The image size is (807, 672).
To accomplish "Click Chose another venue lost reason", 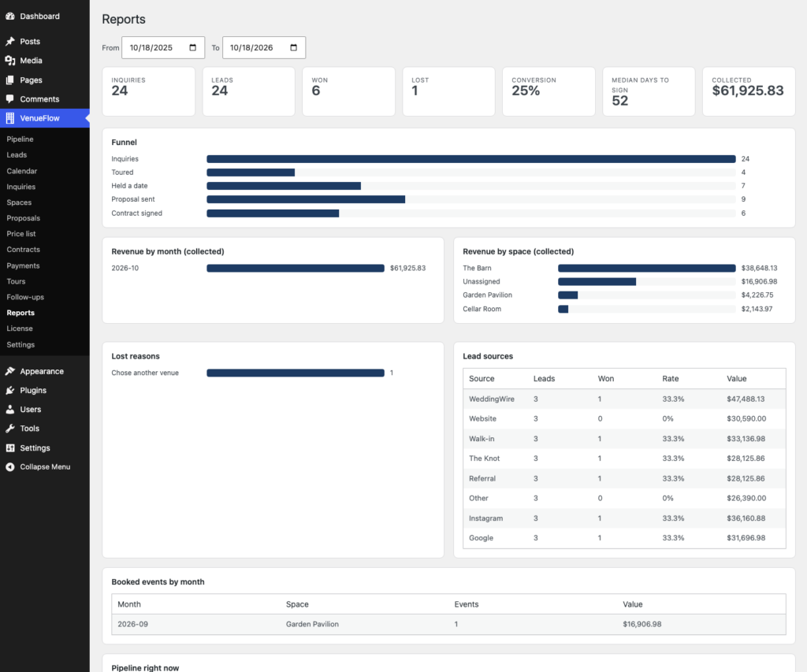I will click(x=145, y=373).
